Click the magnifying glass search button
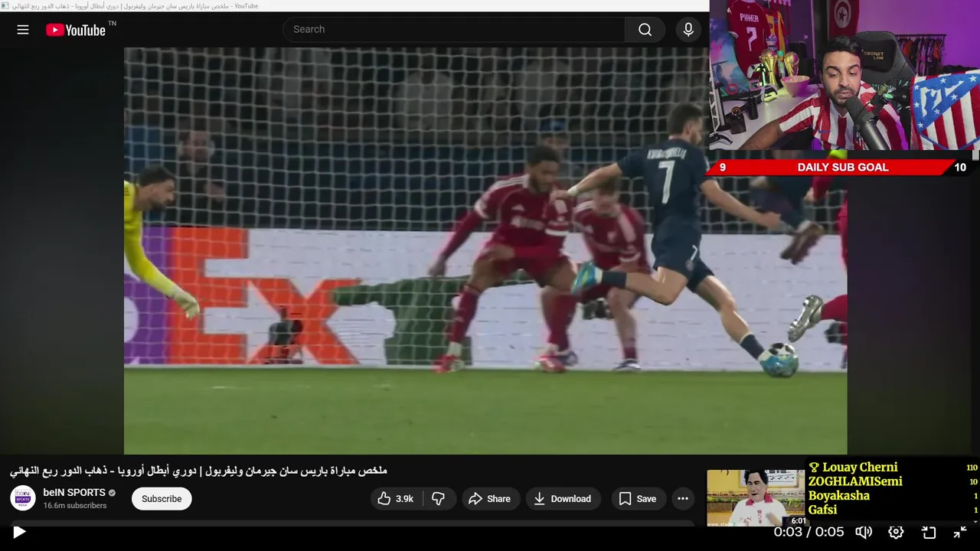Screen dimensions: 980x551 pyautogui.click(x=645, y=29)
